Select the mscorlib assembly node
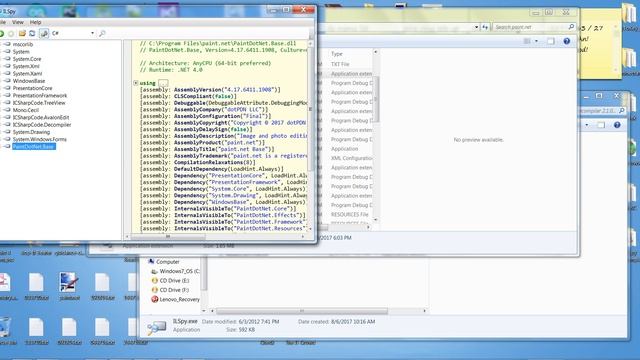640x360 pixels. click(22, 44)
